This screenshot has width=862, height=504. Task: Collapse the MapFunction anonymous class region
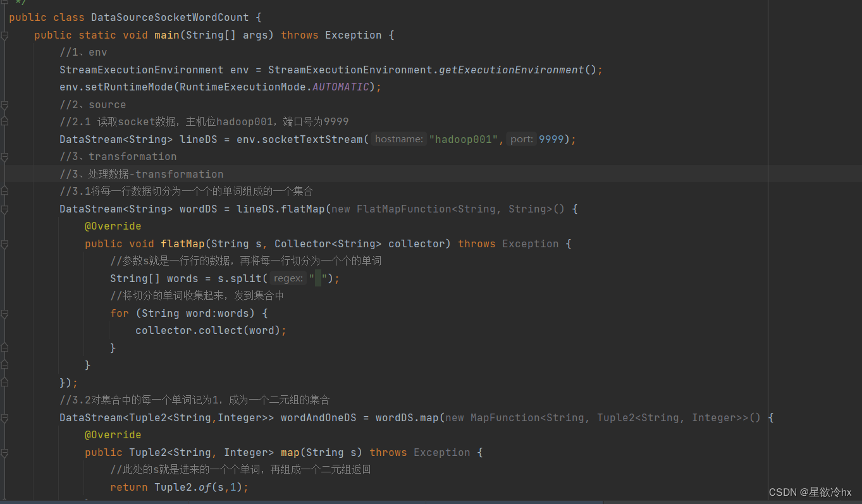tap(4, 417)
